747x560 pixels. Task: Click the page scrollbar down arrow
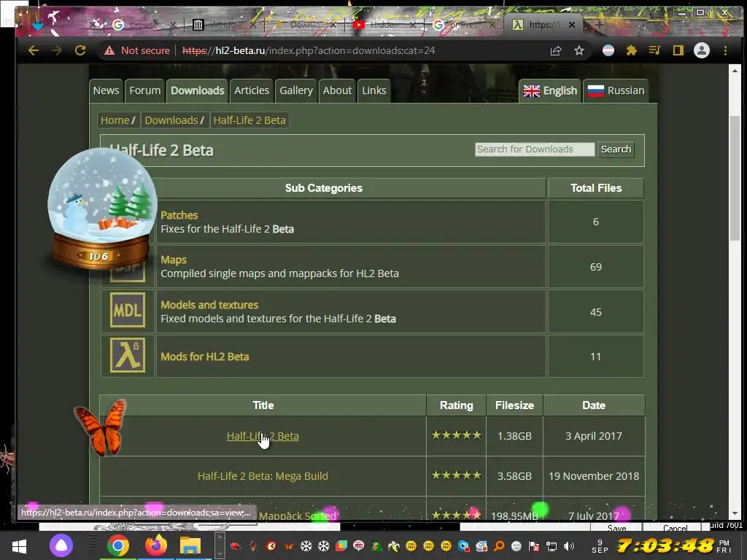click(735, 514)
